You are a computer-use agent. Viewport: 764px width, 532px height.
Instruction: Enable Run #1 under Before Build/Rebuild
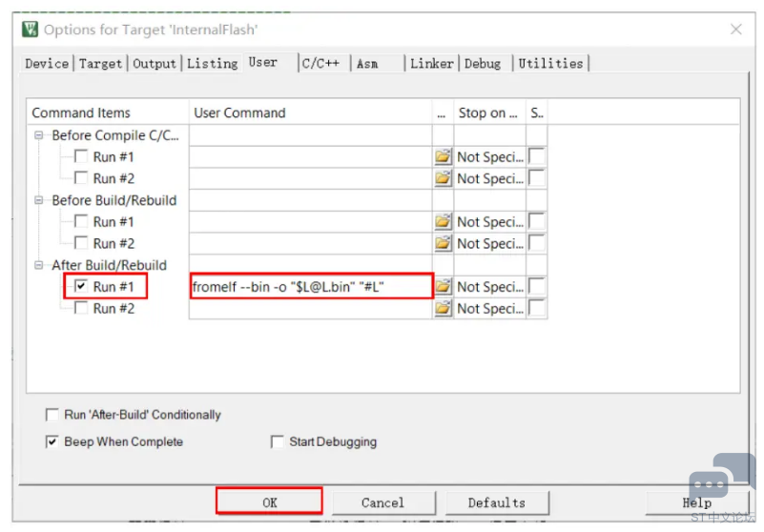tap(81, 221)
